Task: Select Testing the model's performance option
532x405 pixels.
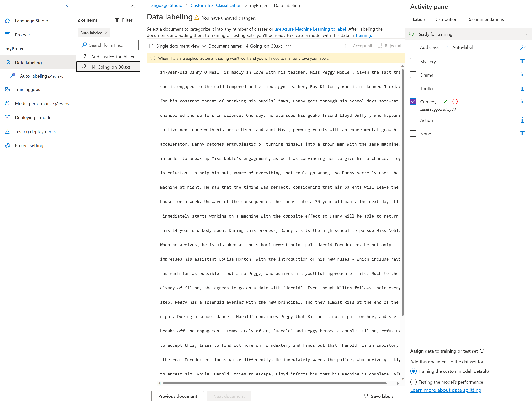Action: click(x=414, y=382)
